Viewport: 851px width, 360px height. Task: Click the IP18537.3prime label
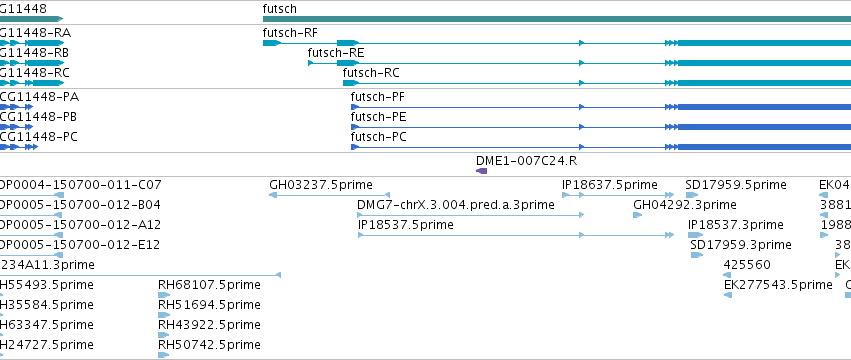click(x=735, y=225)
